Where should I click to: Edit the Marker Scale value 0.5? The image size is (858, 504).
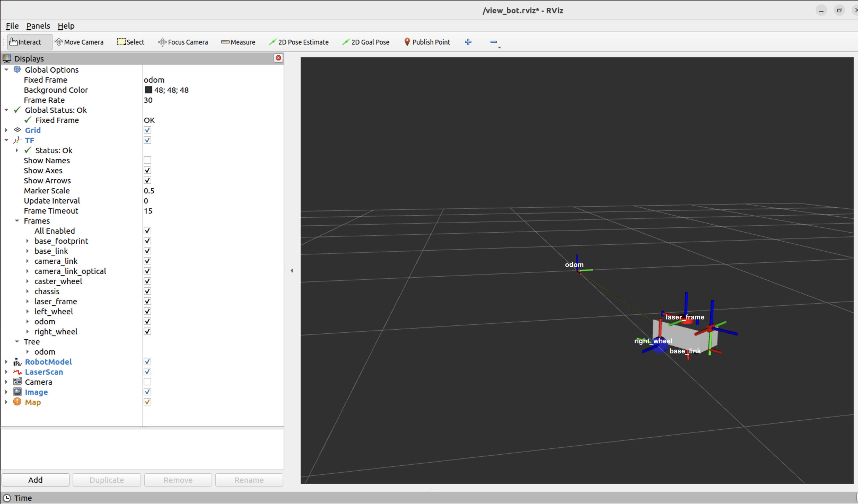(x=212, y=191)
